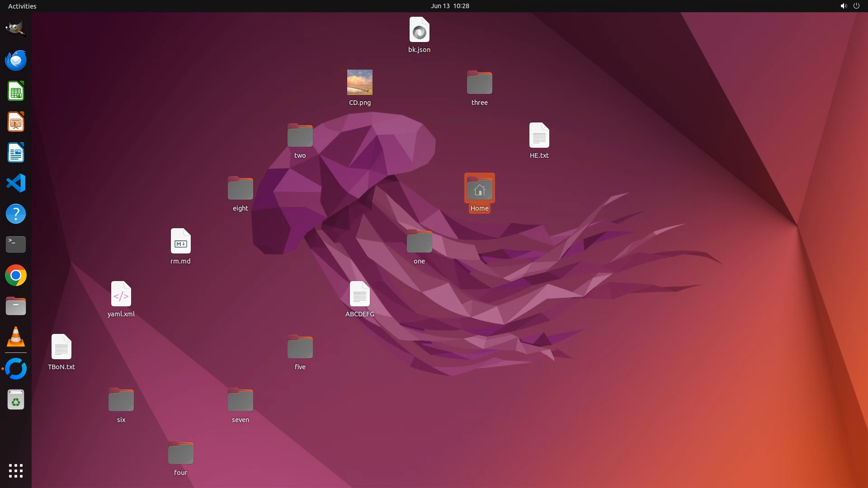The height and width of the screenshot is (488, 868).
Task: Launch Google Chrome from dock
Action: click(16, 276)
